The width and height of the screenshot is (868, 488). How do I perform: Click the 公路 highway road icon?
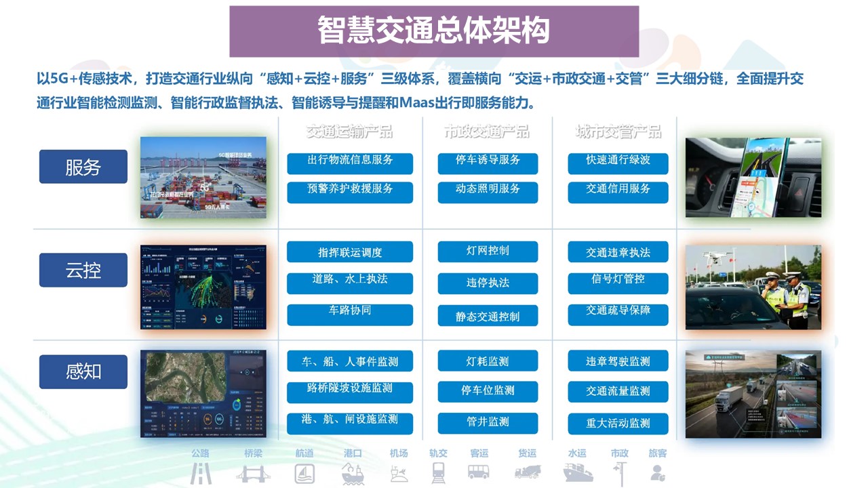pos(200,472)
